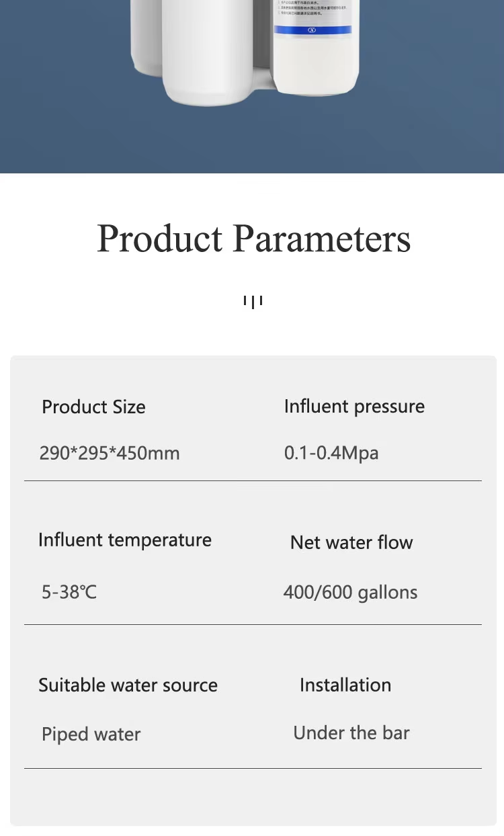Select the Influent pressure label
Viewport: 504px width, 836px height.
(354, 407)
